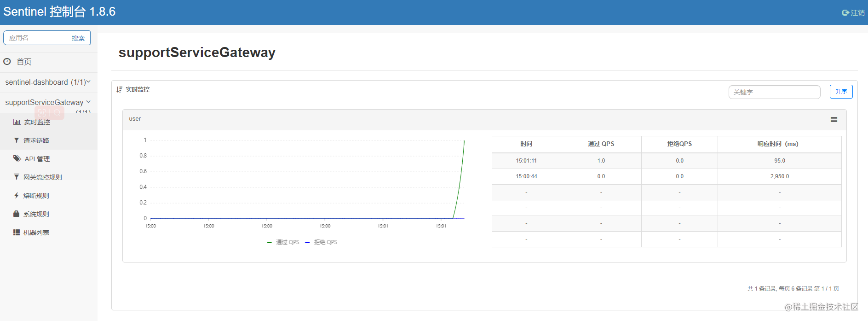Expand the sentinel-dashboard app group
868x321 pixels.
pyautogui.click(x=48, y=82)
